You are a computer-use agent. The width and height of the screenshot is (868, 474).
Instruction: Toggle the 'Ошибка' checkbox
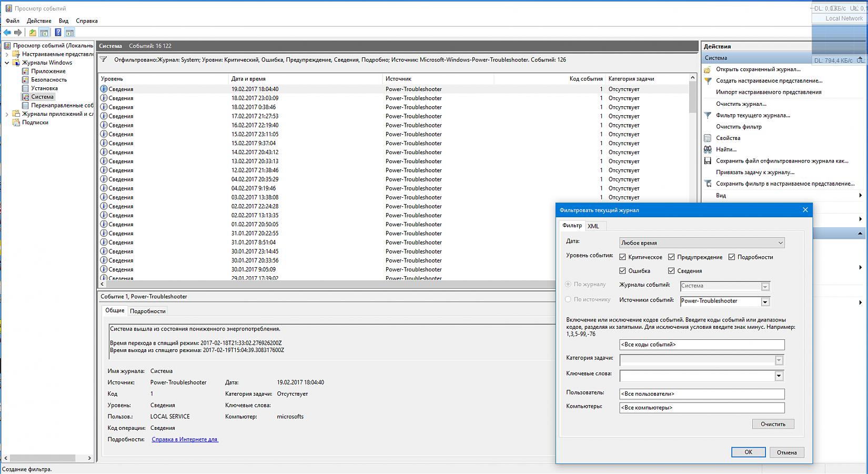(x=622, y=271)
